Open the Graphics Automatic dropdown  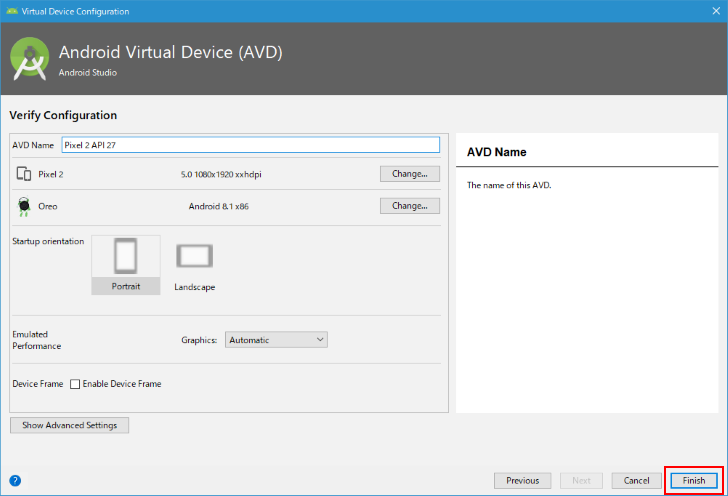click(x=276, y=339)
